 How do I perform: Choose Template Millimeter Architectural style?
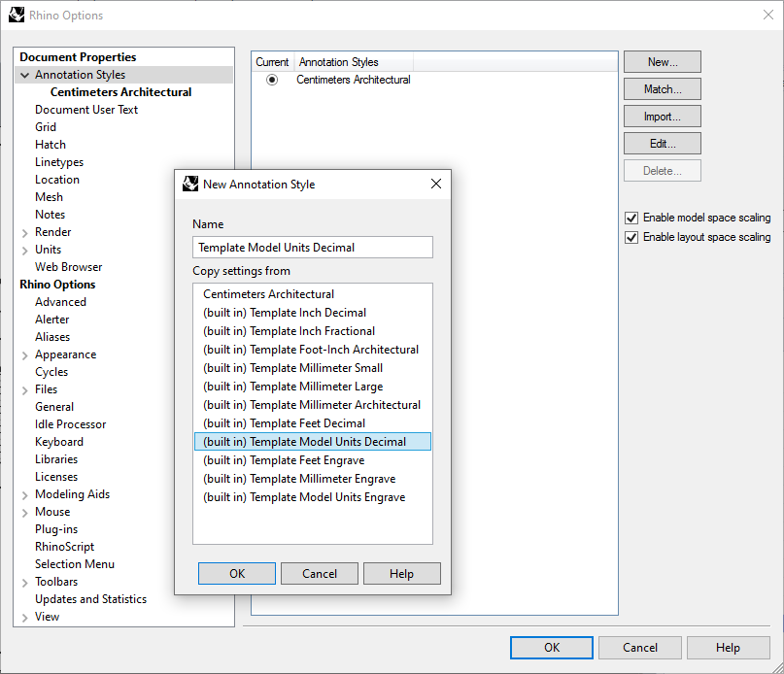coord(311,405)
